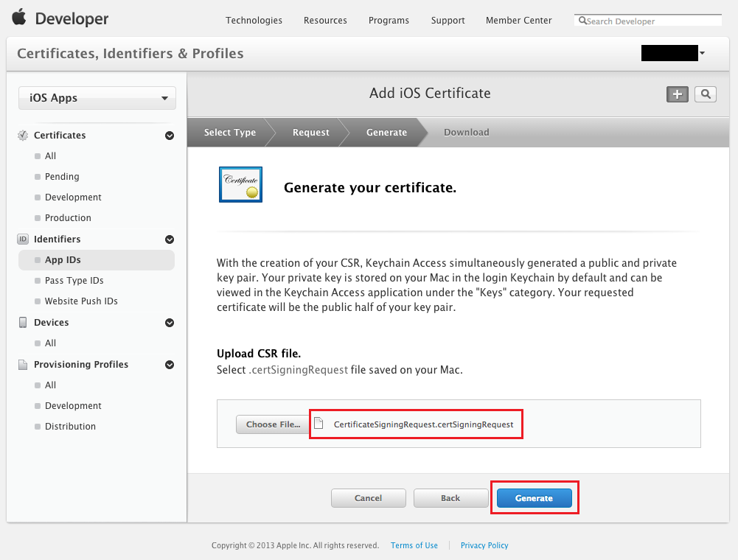Click the Provisioning Profiles document icon
The width and height of the screenshot is (738, 560).
(23, 365)
